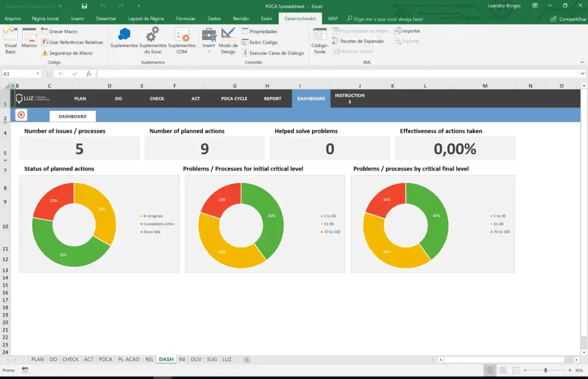Toggle Modo de Design
Image resolution: width=588 pixels, height=379 pixels.
[228, 41]
